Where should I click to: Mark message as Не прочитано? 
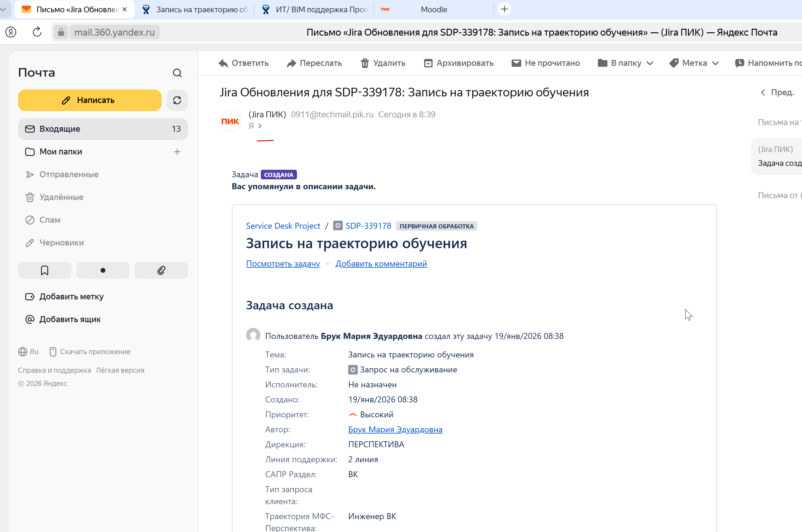(x=545, y=63)
